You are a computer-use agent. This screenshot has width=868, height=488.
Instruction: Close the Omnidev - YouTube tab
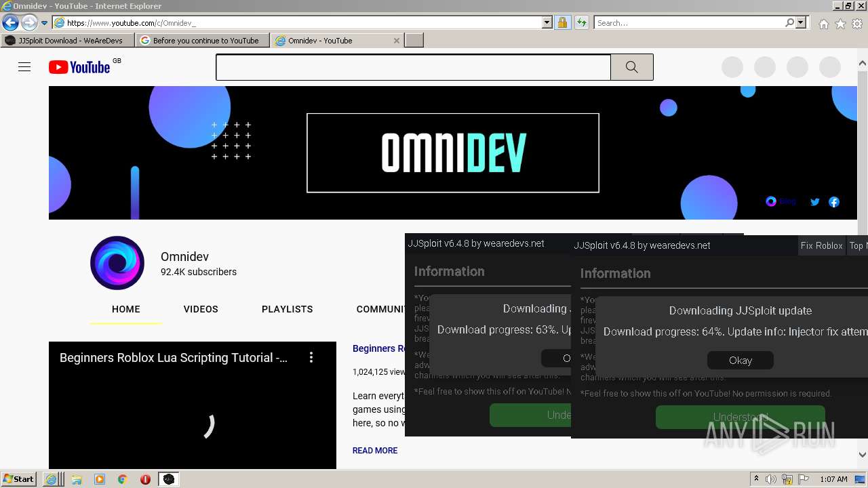pos(397,41)
